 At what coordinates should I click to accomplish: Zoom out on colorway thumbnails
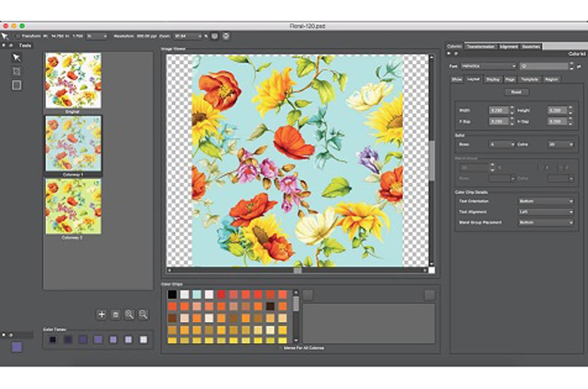click(x=143, y=314)
